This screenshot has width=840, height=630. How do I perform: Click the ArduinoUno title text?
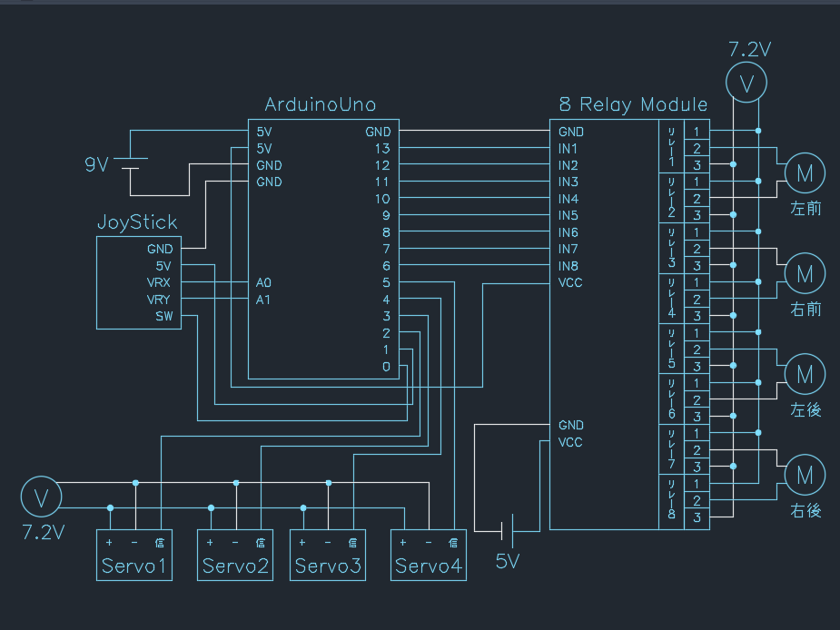tap(321, 104)
